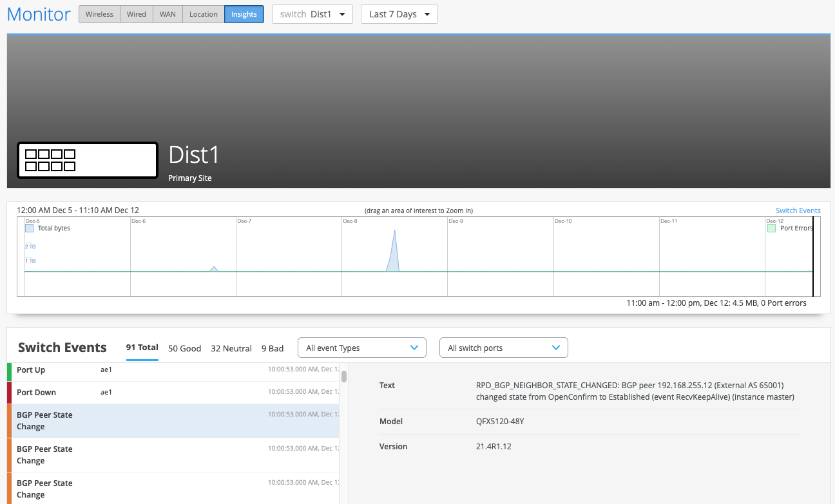Screen dimensions: 835x504
Task: Click the large Dec-8 traffic spike
Action: coord(394,251)
